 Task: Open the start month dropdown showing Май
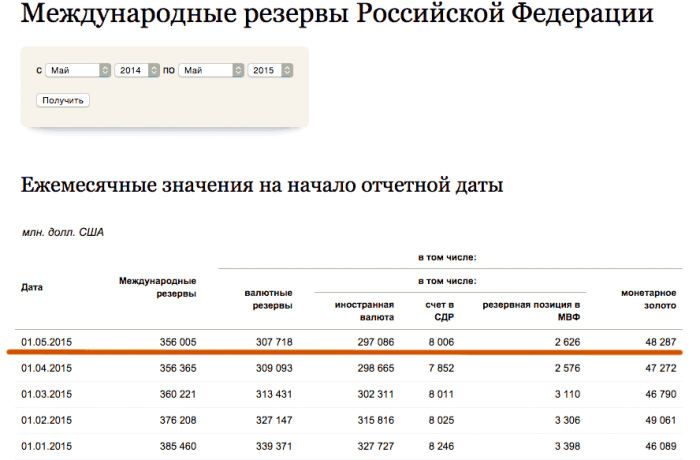pyautogui.click(x=78, y=70)
